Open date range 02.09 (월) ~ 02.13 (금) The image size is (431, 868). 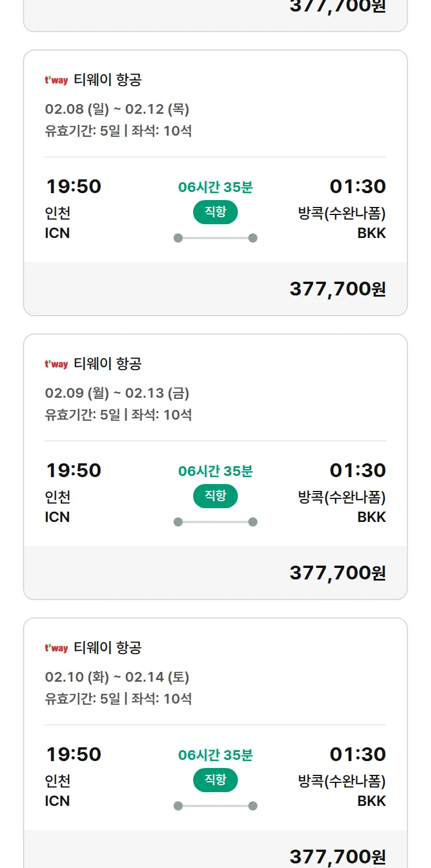coord(117,393)
